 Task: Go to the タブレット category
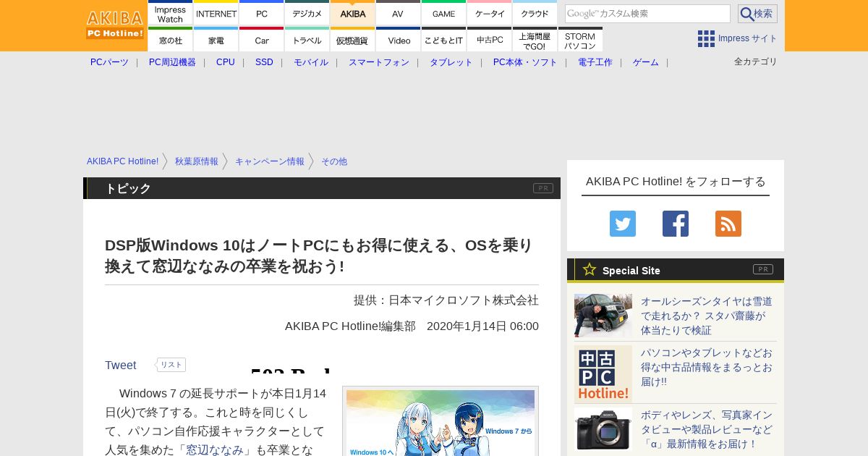pos(451,62)
